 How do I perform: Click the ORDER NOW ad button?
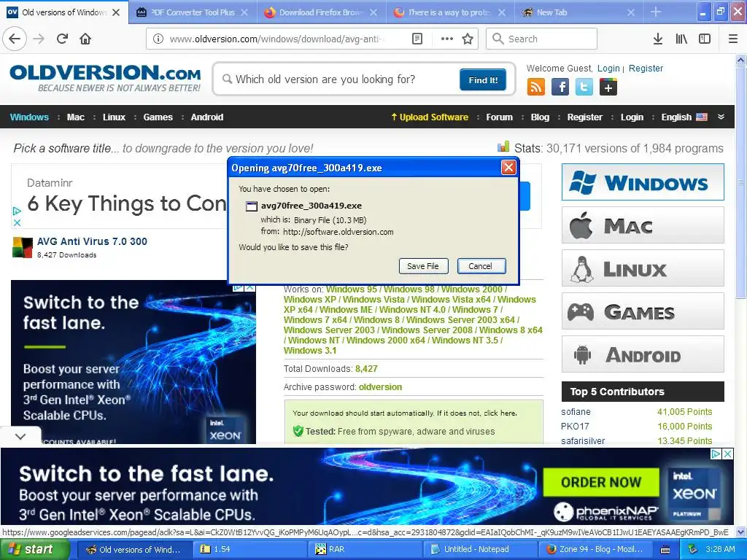(x=601, y=482)
